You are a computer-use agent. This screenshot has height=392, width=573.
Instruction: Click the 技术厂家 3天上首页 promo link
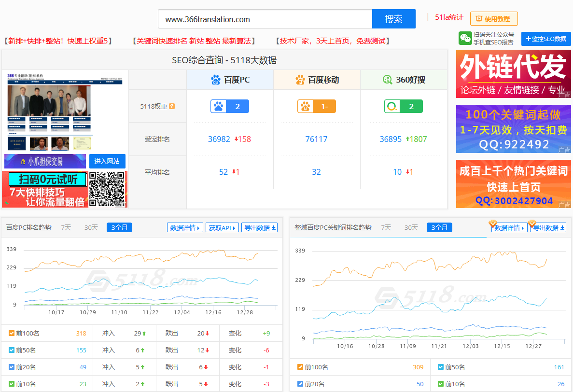[x=333, y=41]
